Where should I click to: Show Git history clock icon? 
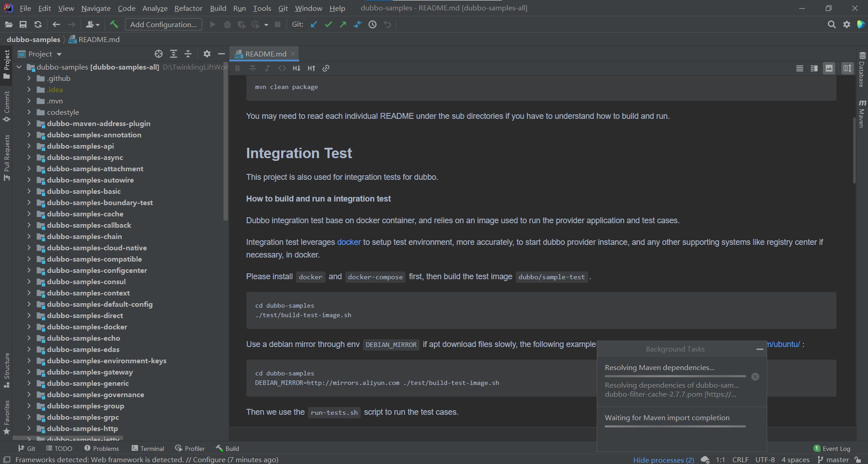[x=373, y=24]
